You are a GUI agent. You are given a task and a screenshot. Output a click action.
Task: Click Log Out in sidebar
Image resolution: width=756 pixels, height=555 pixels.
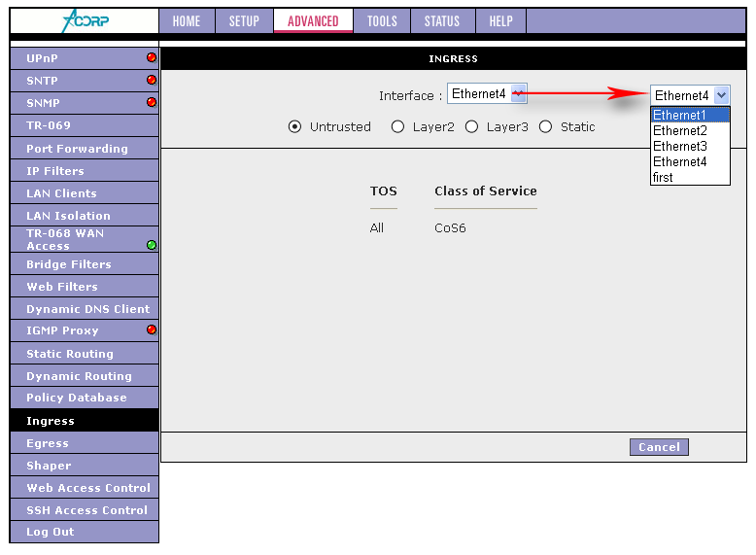85,532
